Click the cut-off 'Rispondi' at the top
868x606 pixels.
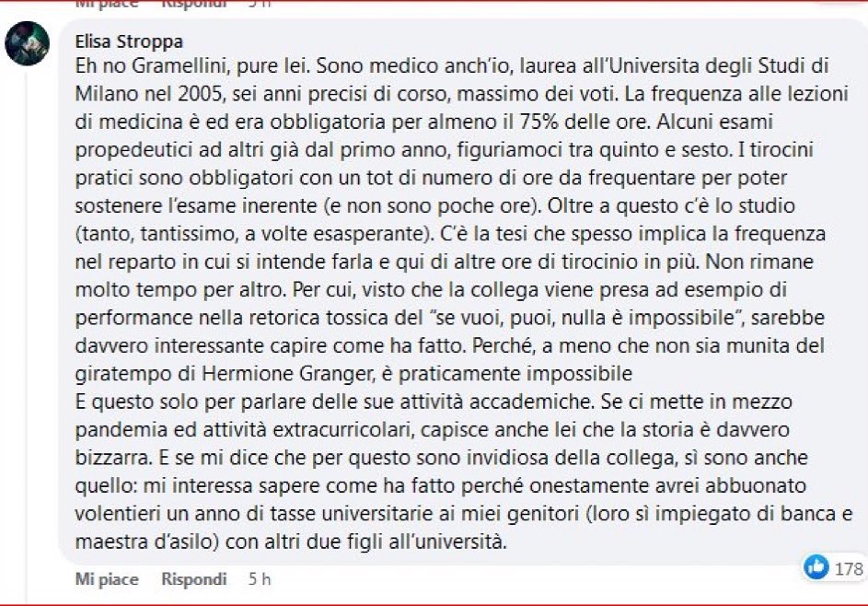click(x=193, y=4)
